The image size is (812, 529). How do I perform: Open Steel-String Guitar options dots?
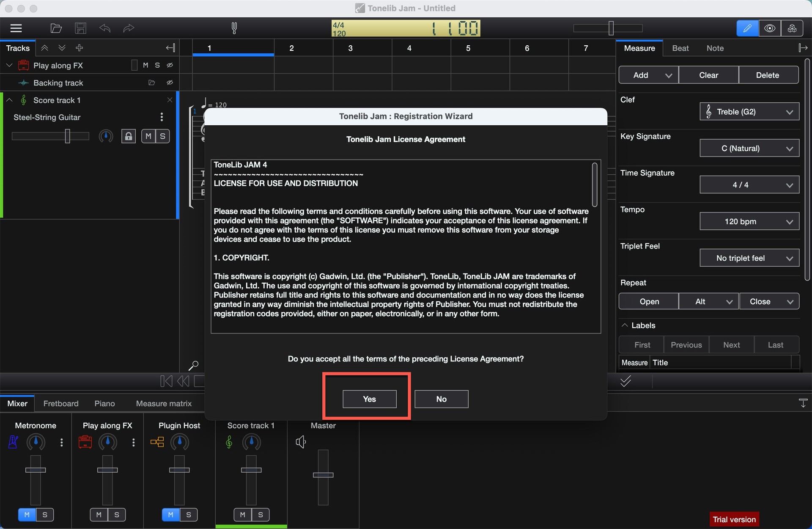point(162,117)
